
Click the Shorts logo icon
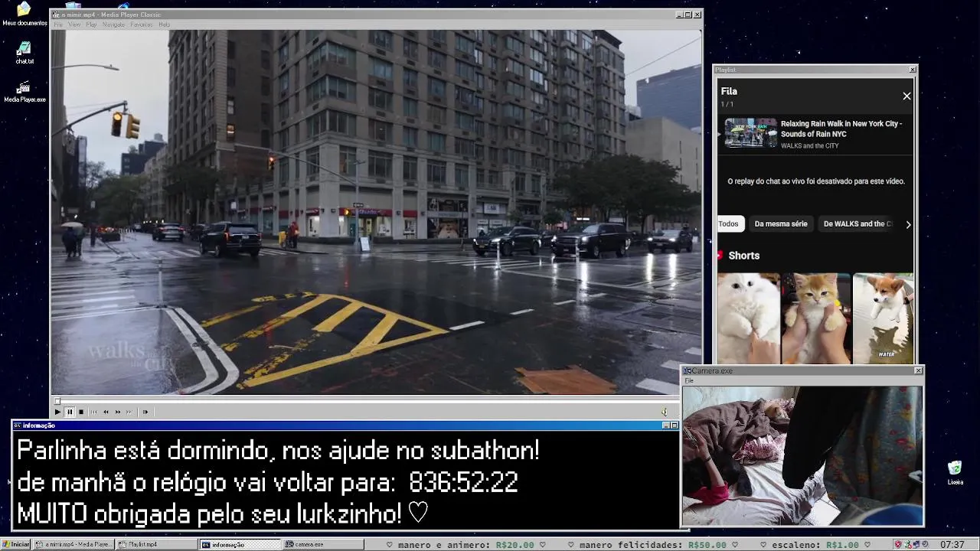pyautogui.click(x=720, y=256)
